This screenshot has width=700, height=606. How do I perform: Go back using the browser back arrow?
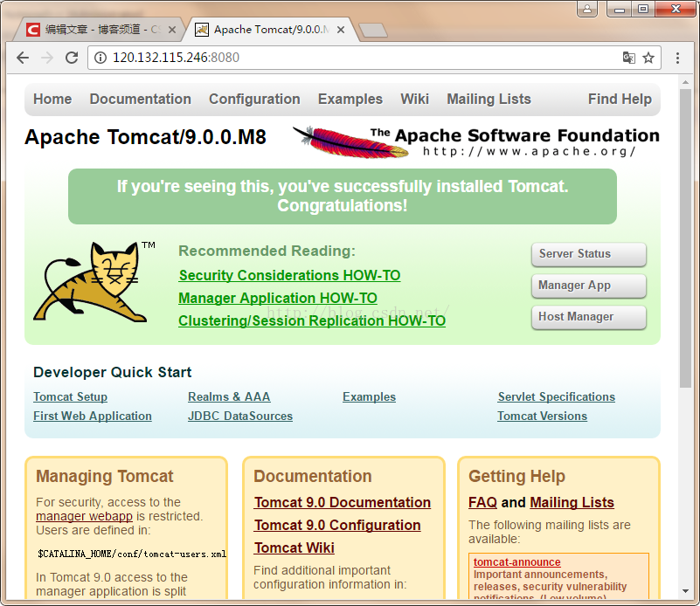(x=23, y=58)
